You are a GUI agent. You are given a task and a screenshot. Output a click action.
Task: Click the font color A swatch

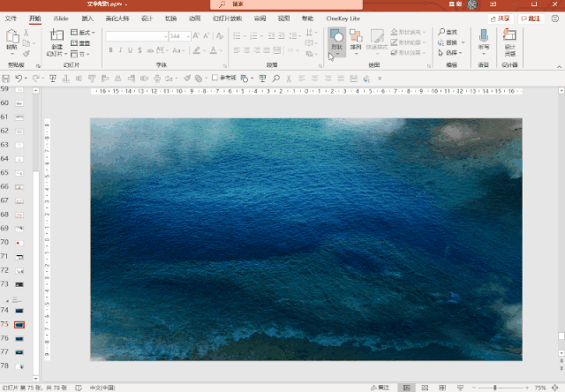pyautogui.click(x=214, y=50)
